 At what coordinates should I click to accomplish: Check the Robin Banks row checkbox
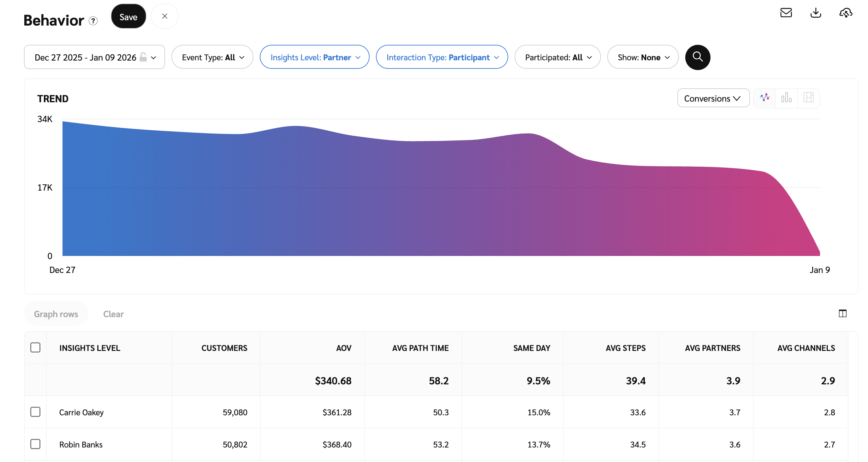click(x=35, y=444)
